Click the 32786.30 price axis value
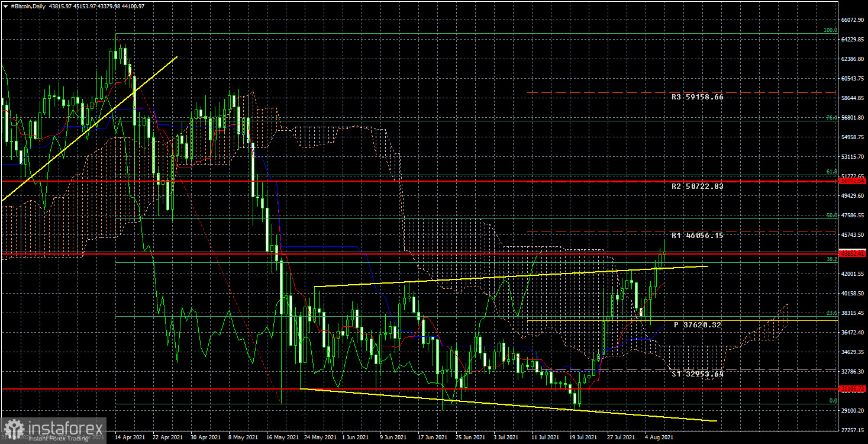868x444 pixels. click(x=853, y=372)
